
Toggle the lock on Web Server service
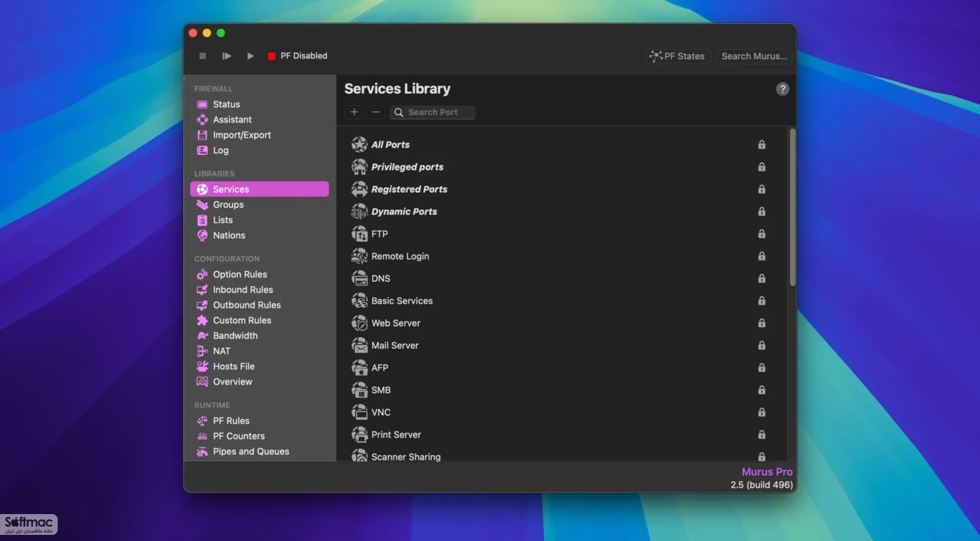click(x=761, y=323)
